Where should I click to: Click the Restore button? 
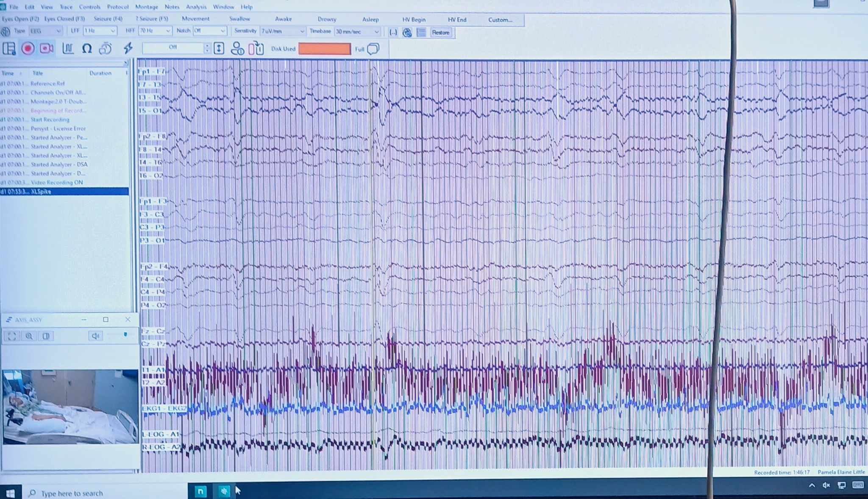click(441, 33)
